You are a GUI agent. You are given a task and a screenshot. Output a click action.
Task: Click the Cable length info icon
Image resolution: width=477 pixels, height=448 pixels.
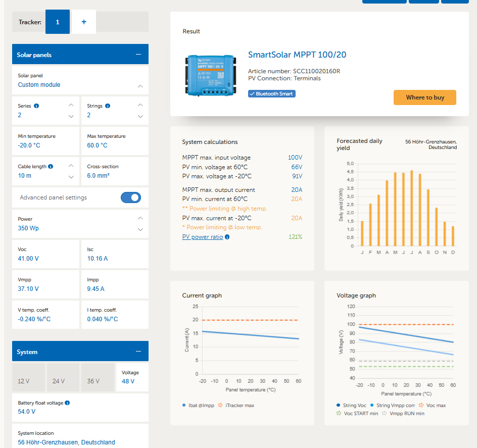(51, 167)
